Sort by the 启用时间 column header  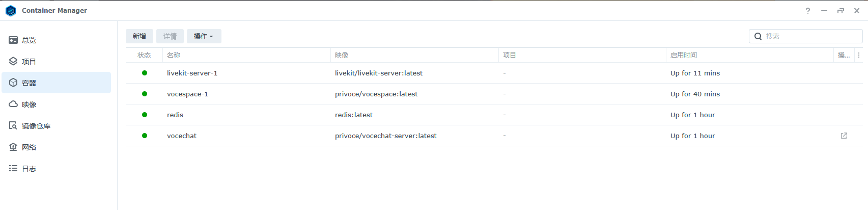click(684, 55)
